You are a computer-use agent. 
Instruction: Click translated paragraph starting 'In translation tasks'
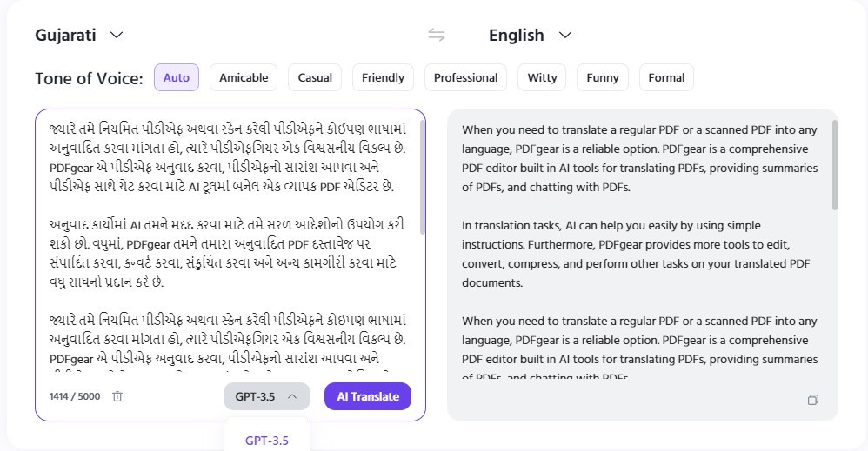[636, 254]
